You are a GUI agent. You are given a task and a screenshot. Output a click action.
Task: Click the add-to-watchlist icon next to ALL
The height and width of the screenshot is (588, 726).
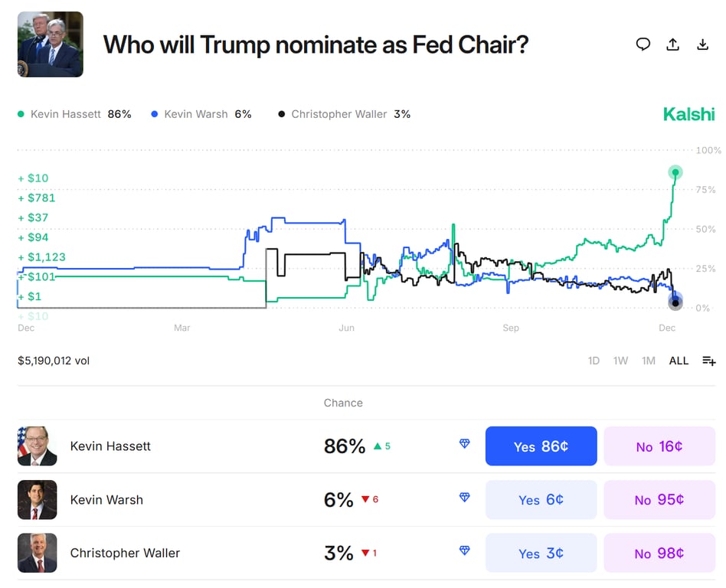708,361
